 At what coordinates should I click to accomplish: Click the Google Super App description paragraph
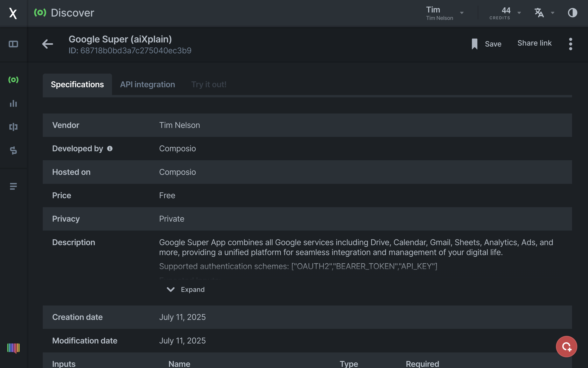(x=356, y=247)
